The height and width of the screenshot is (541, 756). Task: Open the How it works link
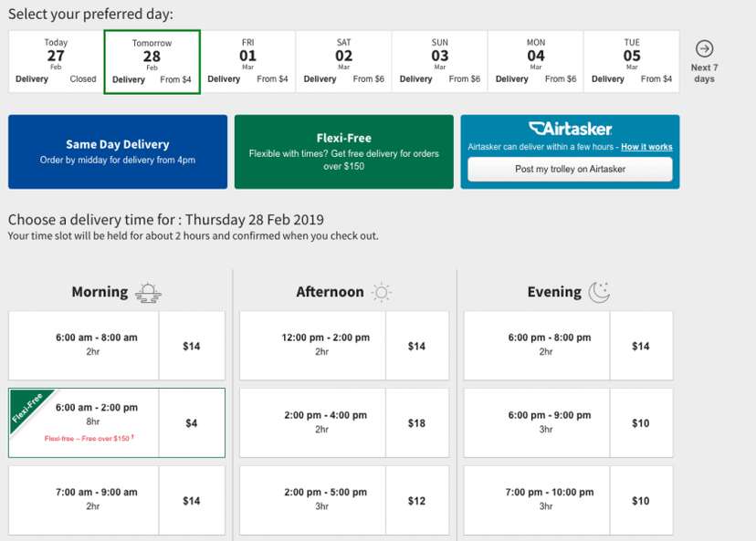[x=646, y=147]
